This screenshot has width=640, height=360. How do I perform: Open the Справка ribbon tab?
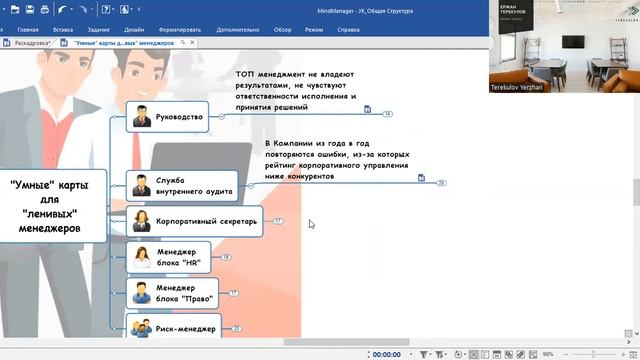click(x=348, y=30)
